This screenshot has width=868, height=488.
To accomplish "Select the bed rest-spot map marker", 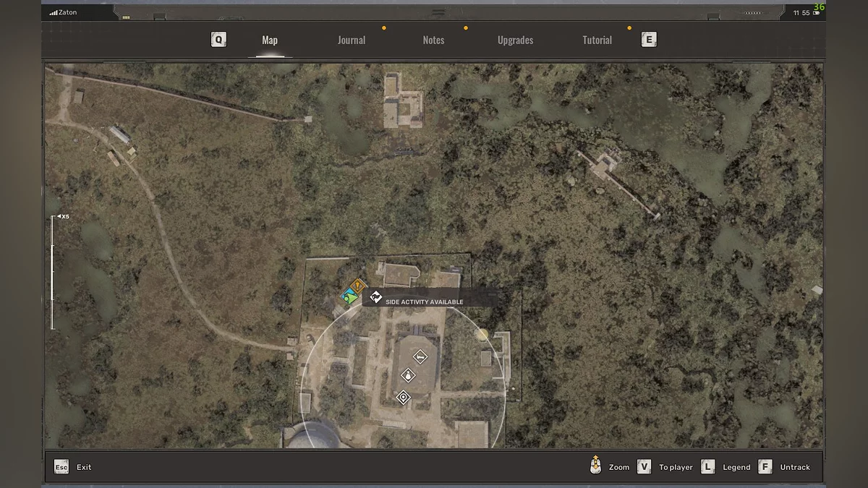I will 420,356.
